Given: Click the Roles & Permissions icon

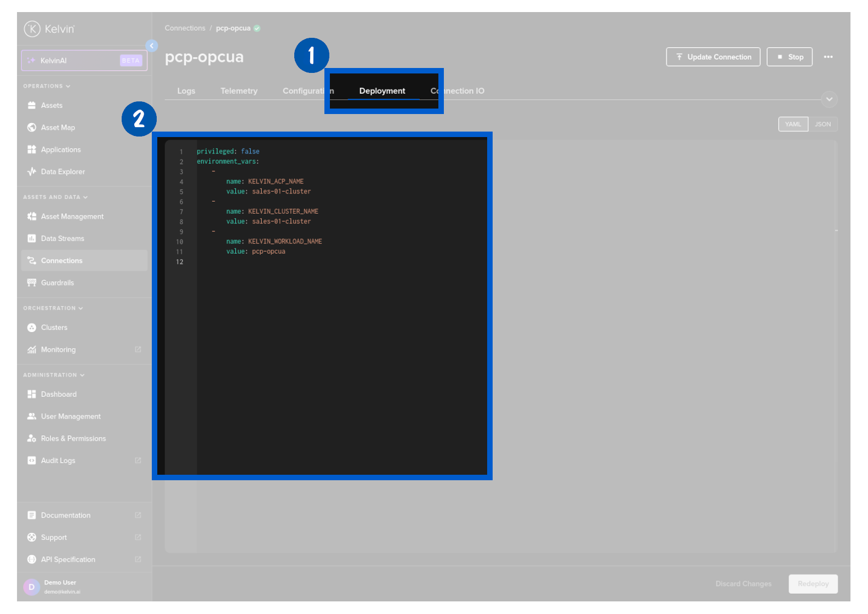Looking at the screenshot, I should point(32,439).
